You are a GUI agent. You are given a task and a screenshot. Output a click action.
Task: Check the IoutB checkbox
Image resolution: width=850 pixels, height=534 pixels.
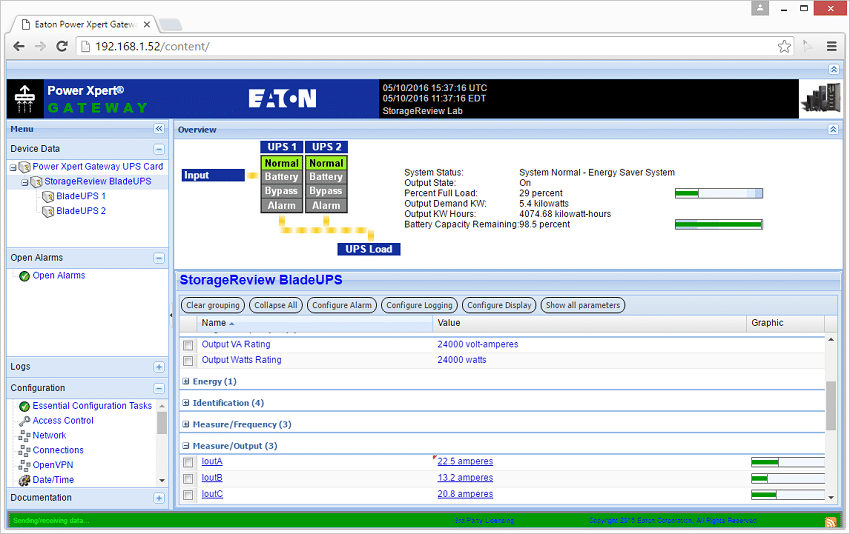click(188, 479)
